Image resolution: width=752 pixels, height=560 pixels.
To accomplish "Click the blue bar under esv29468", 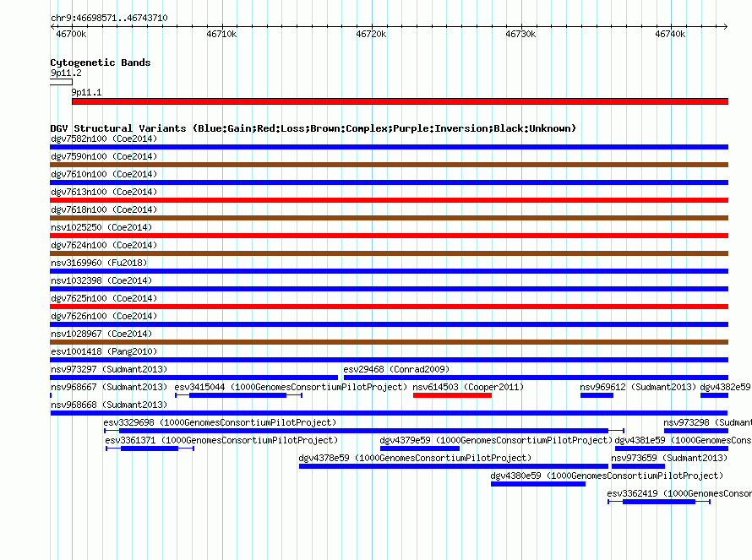I will (x=537, y=378).
